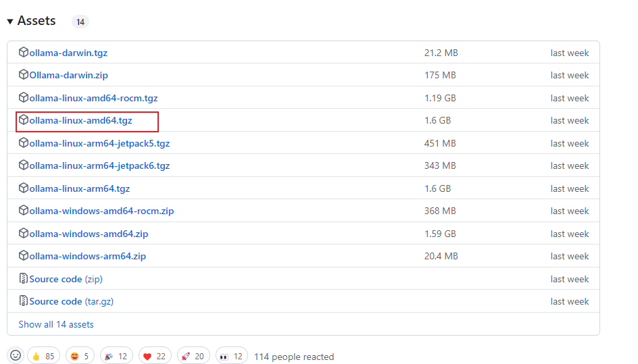The image size is (638, 364).
Task: Download ollama-linux-amd64.tgz
Action: point(80,120)
